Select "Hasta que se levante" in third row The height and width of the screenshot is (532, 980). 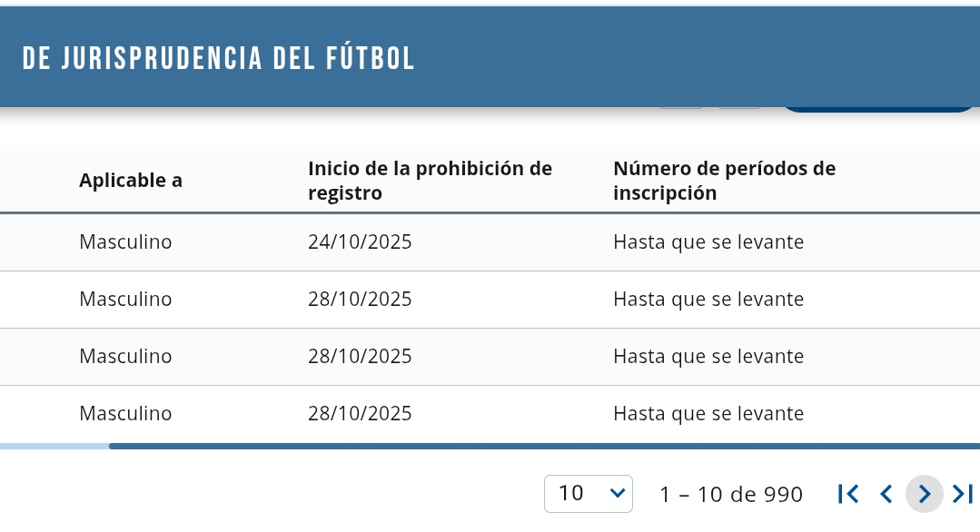(x=708, y=357)
